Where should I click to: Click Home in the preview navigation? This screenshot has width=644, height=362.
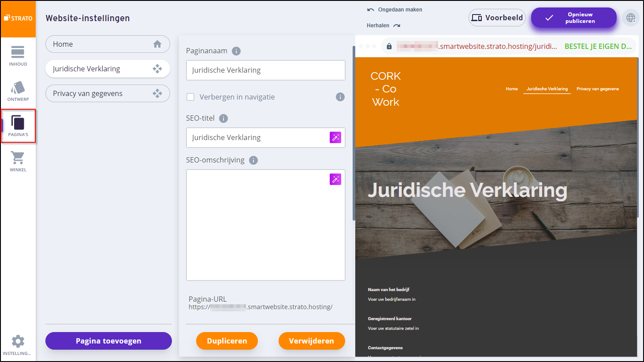[x=511, y=89]
